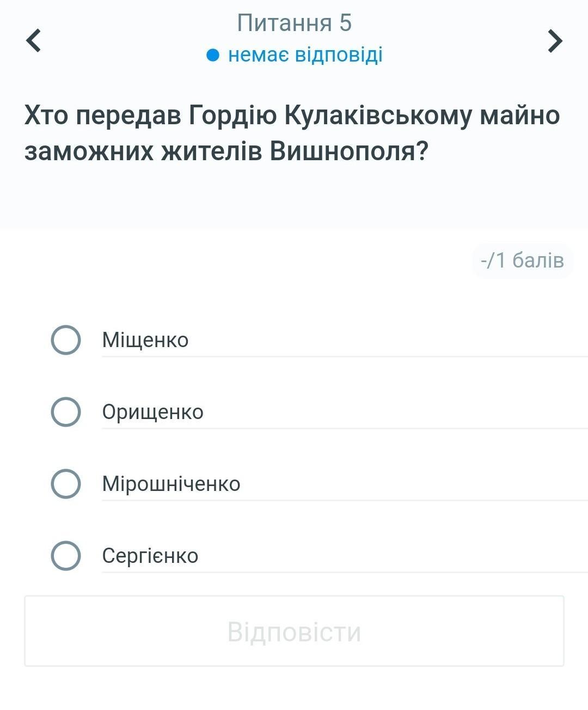Click the name Кулаківському in the question
Image resolution: width=588 pixels, height=710 pixels.
378,116
